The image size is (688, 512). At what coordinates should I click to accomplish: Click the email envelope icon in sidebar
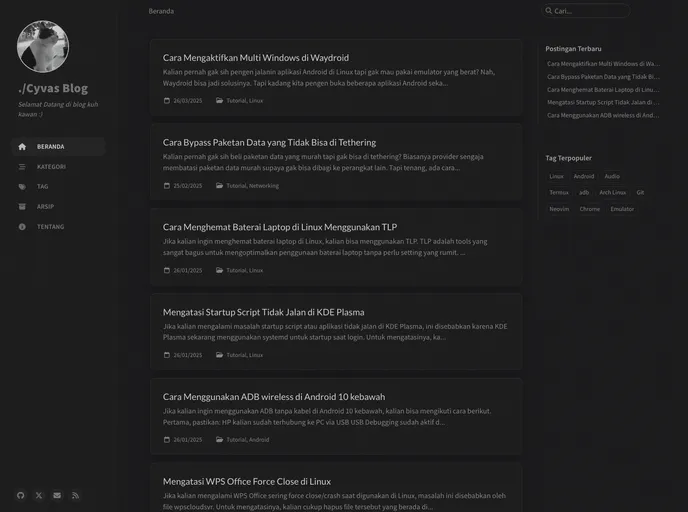click(x=57, y=495)
